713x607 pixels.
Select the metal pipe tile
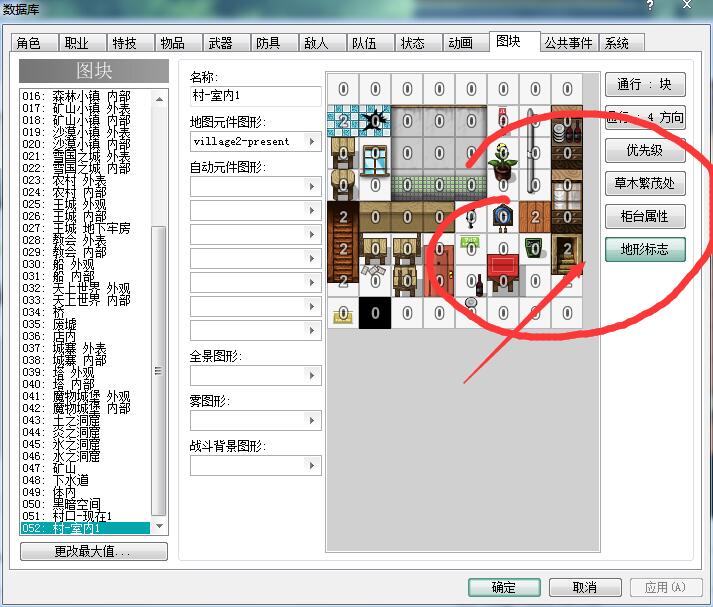530,152
